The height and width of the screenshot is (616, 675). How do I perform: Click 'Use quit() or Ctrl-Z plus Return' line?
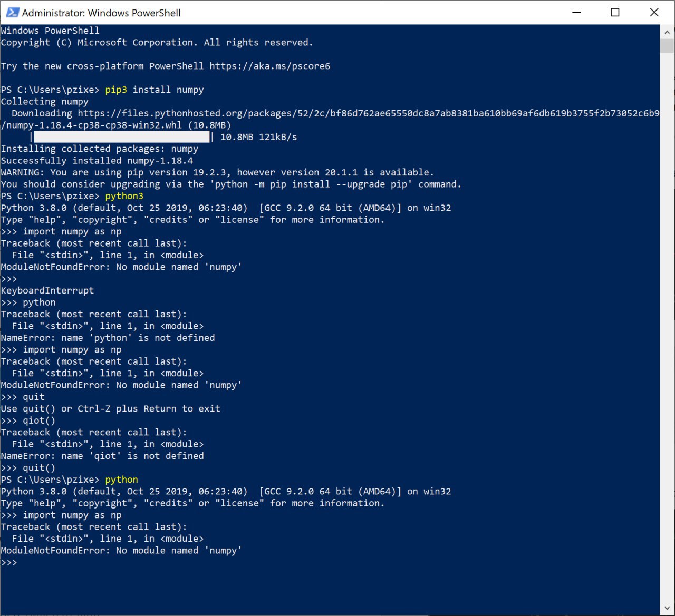pyautogui.click(x=111, y=408)
